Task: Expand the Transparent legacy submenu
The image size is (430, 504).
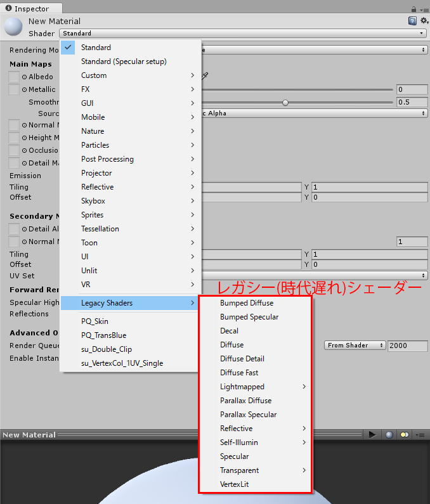Action: (256, 470)
